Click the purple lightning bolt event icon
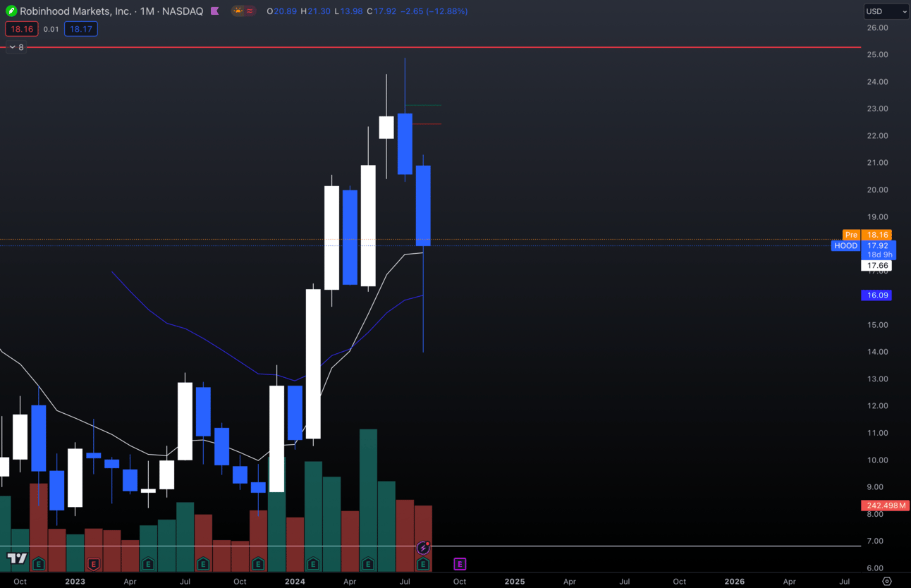The image size is (911, 588). tap(423, 548)
